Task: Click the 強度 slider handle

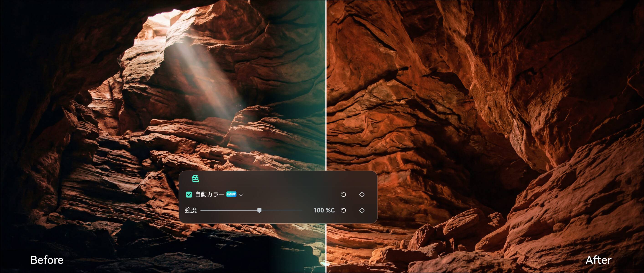Action: pos(259,210)
